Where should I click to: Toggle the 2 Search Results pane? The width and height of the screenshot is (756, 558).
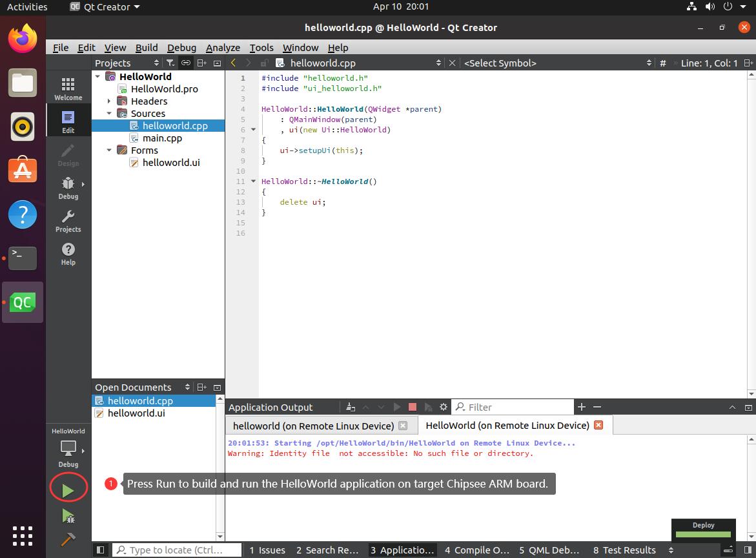point(327,550)
